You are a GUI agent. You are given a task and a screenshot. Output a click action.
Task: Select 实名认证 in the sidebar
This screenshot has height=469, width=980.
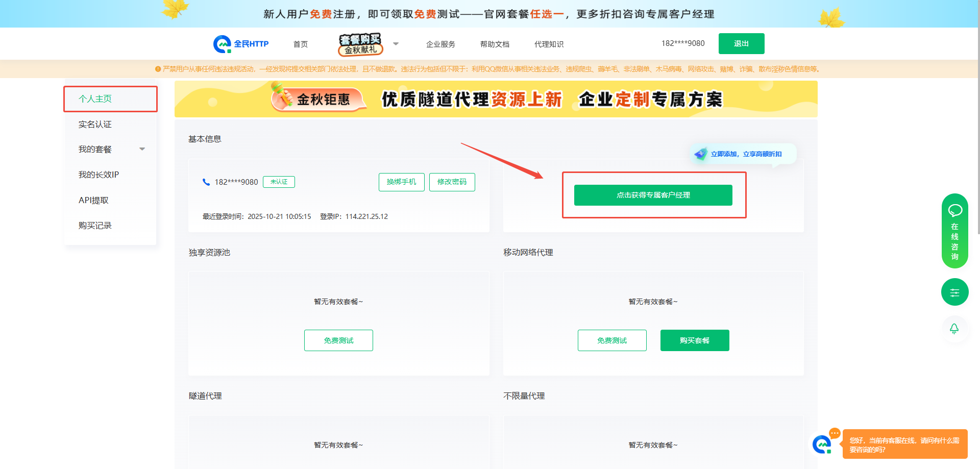pos(95,125)
